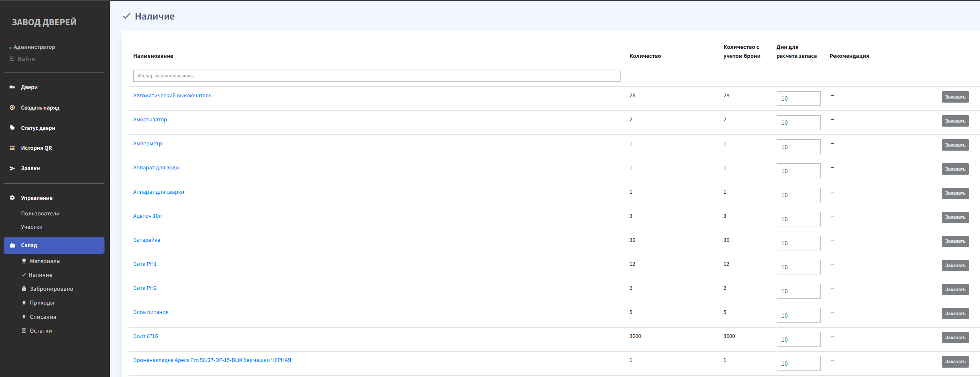Screen dimensions: 980x377
Task: Click days input for Автоматический выключатель
Action: (798, 99)
